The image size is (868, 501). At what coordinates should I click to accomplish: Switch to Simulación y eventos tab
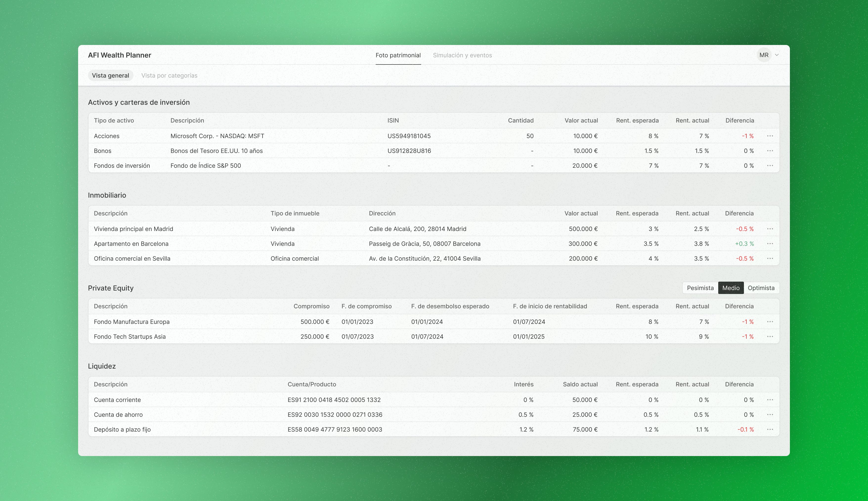[x=463, y=55]
